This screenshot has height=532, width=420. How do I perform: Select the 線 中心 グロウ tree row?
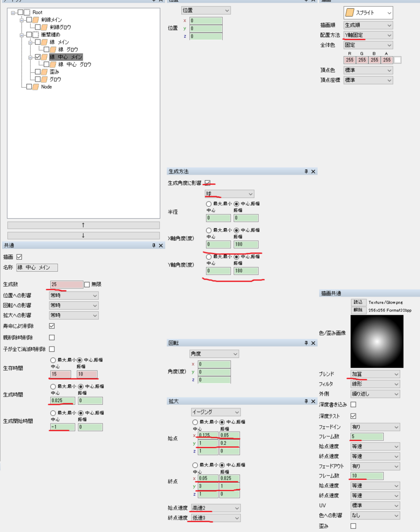pos(75,64)
